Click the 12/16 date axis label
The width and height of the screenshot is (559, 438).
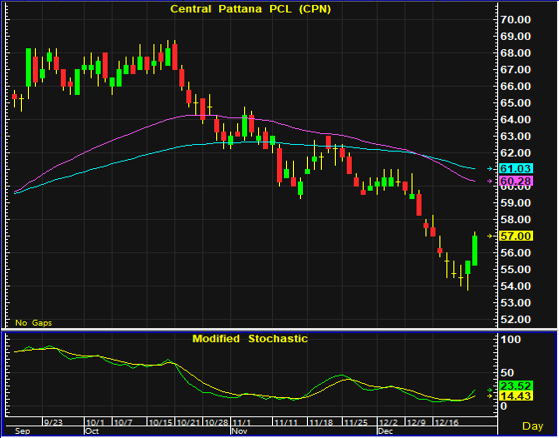446,422
